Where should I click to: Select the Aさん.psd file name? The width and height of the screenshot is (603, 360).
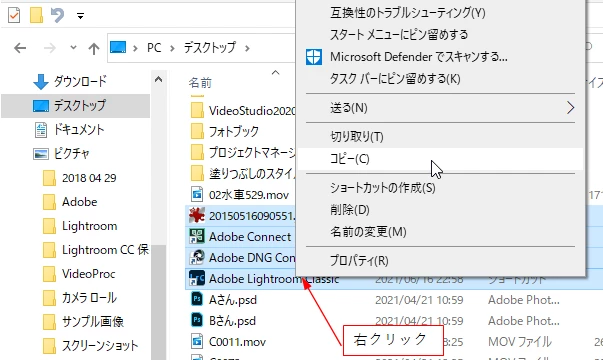pyautogui.click(x=233, y=300)
